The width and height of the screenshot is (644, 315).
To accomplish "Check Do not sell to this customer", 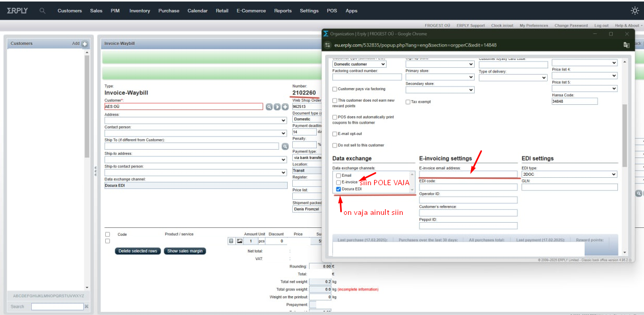I will point(335,146).
